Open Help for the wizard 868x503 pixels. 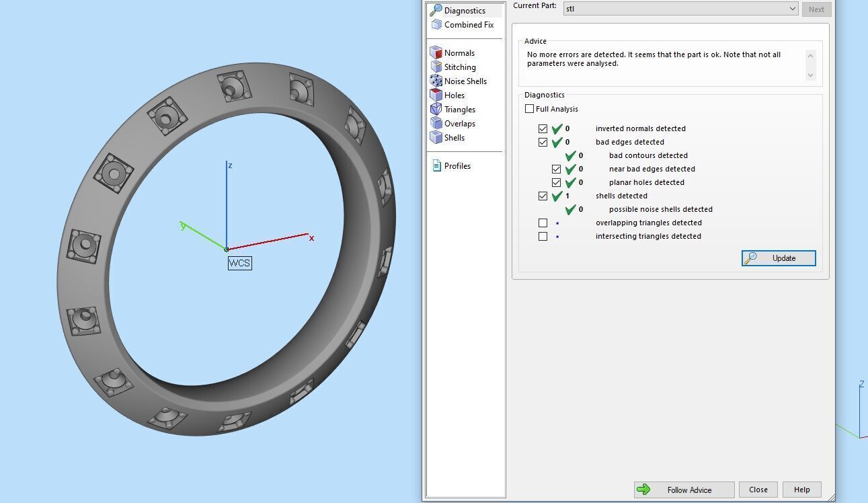pyautogui.click(x=801, y=490)
